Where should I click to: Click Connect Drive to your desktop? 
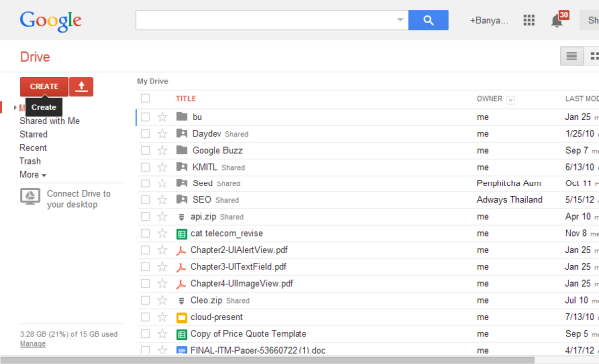78,199
